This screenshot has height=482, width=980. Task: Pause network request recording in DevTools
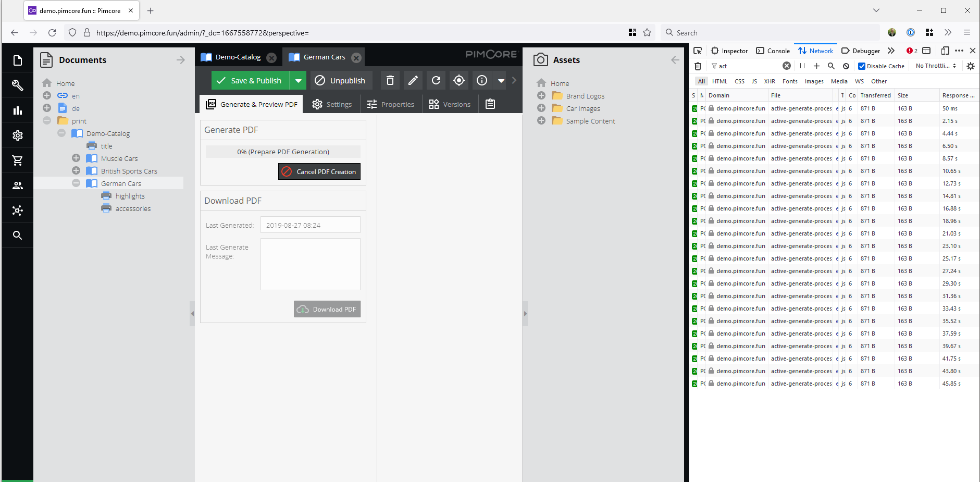click(x=802, y=66)
